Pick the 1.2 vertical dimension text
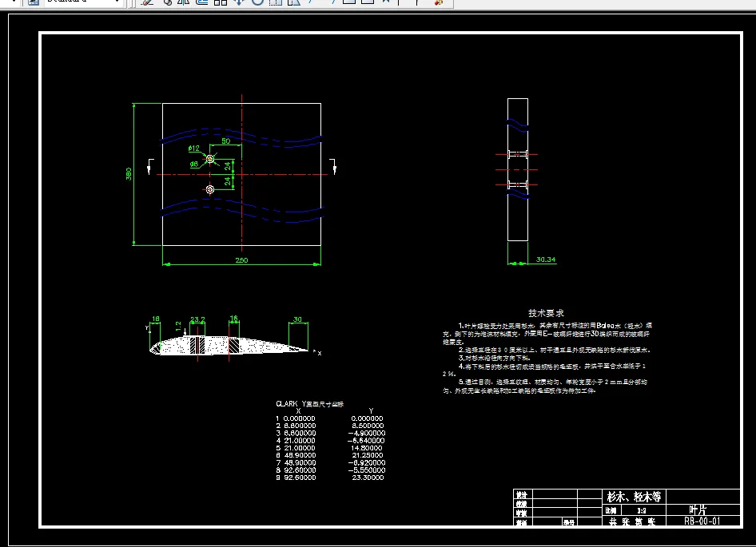This screenshot has width=756, height=547. coord(178,327)
